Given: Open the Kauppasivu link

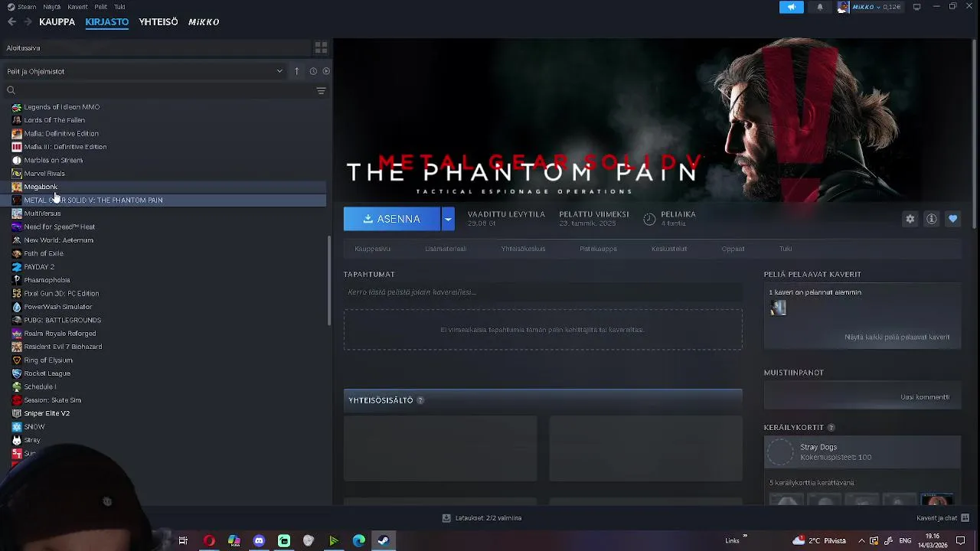Looking at the screenshot, I should [x=372, y=249].
